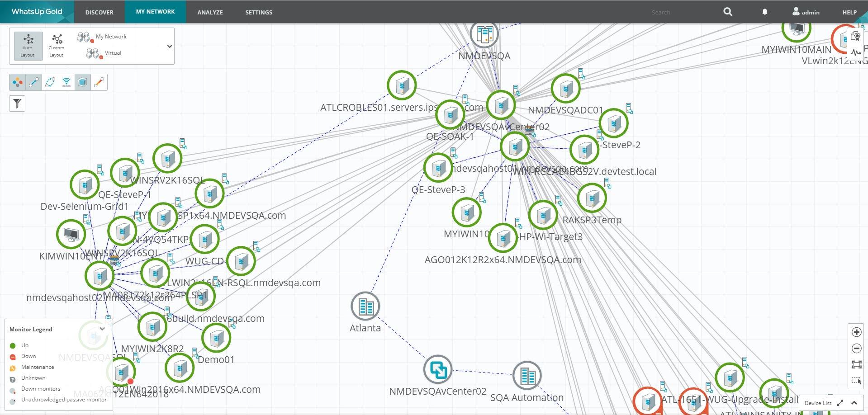Open the ANALYZE menu

pos(210,12)
